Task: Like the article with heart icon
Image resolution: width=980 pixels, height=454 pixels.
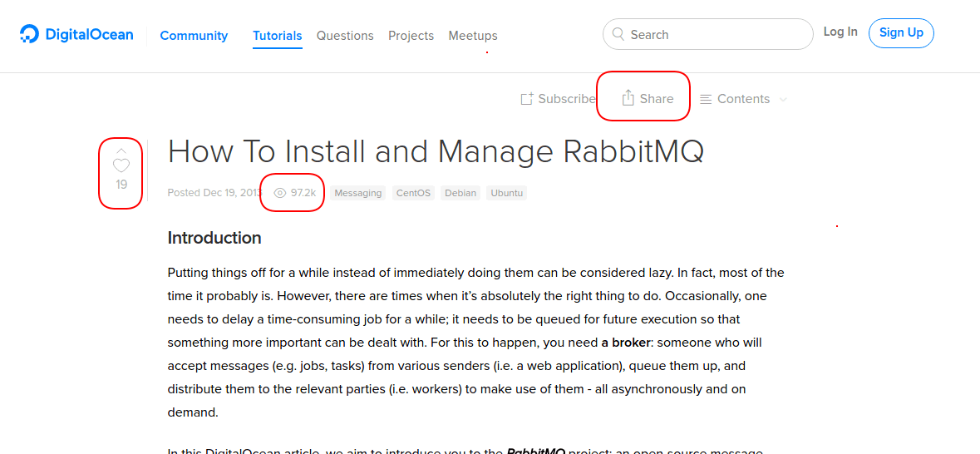Action: 121,165
